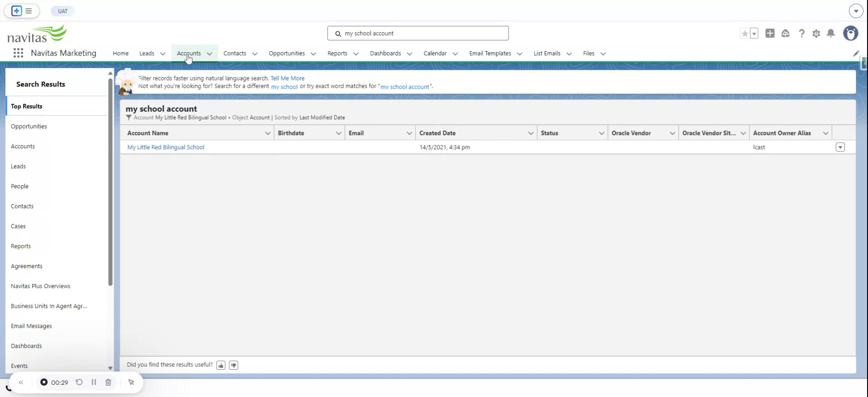Click the Navitas logo
868x397 pixels.
click(37, 34)
